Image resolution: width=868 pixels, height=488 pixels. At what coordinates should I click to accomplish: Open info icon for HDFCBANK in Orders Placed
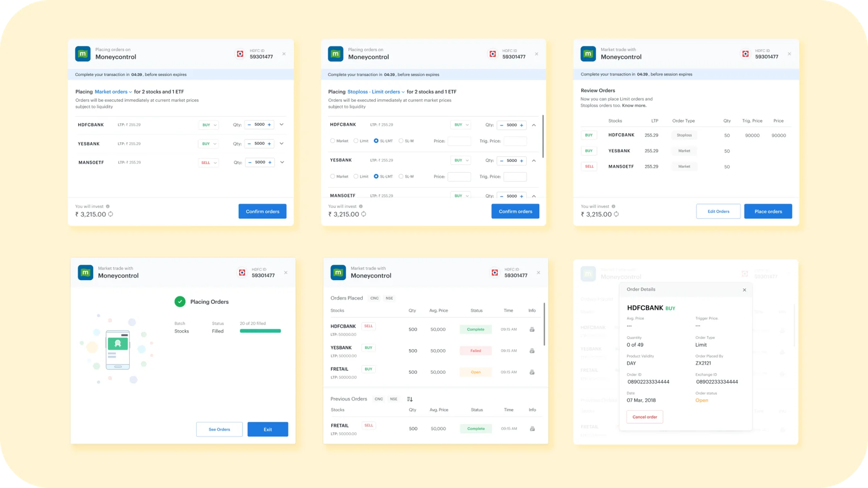[x=532, y=329]
